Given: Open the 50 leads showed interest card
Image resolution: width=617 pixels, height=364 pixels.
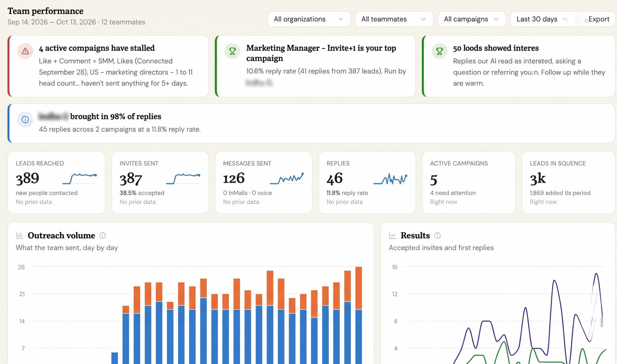Looking at the screenshot, I should tap(518, 66).
